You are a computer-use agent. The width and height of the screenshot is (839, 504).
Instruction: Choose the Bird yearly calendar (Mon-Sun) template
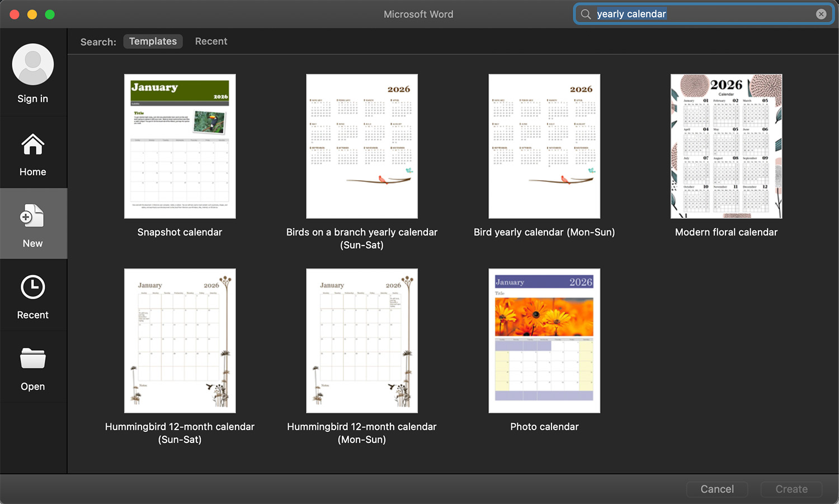(544, 145)
